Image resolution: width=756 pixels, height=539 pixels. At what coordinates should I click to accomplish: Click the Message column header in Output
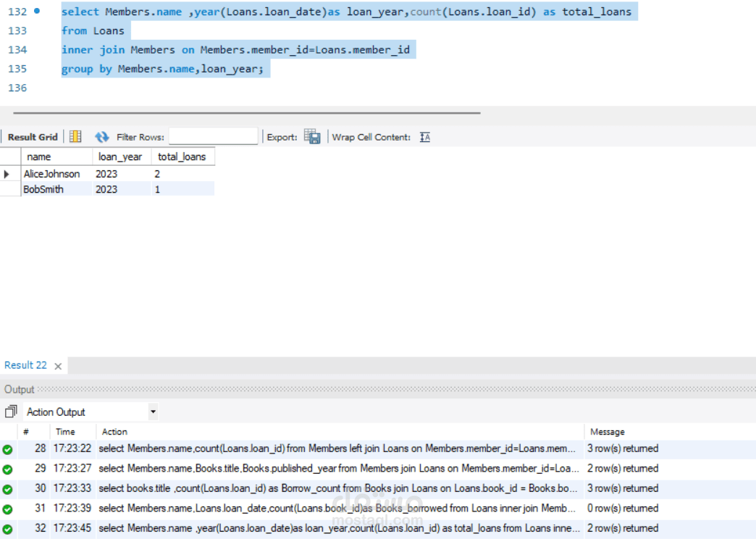(607, 432)
